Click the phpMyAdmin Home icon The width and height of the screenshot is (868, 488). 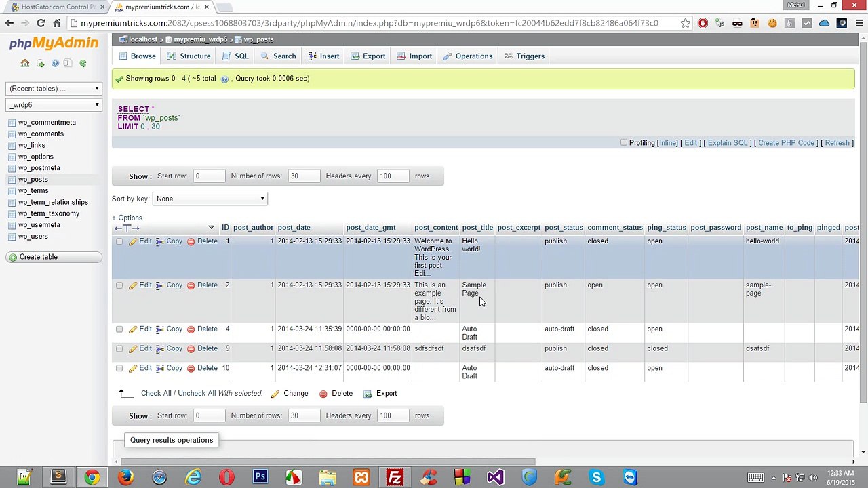point(25,63)
